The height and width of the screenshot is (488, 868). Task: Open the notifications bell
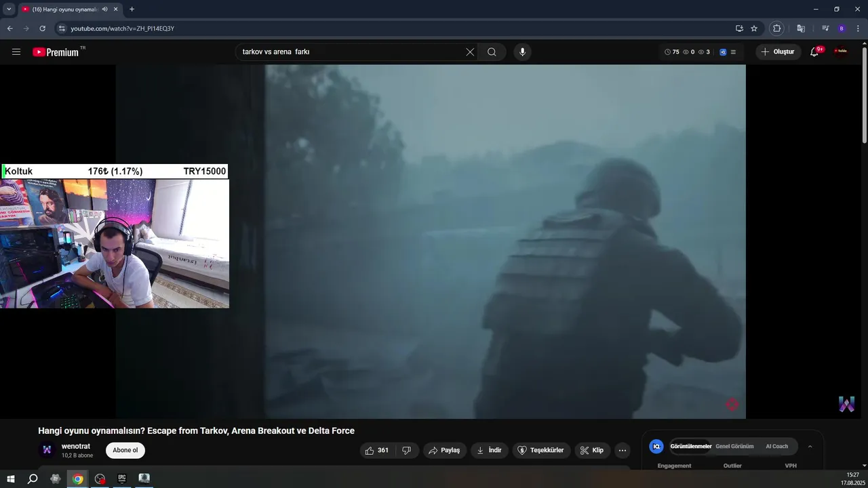tap(814, 52)
